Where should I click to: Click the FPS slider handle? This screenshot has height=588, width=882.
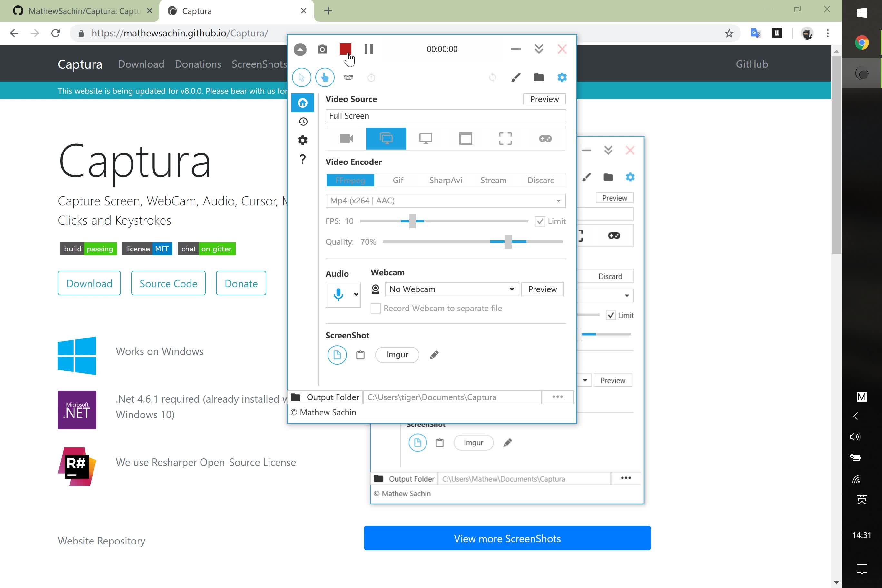click(413, 221)
